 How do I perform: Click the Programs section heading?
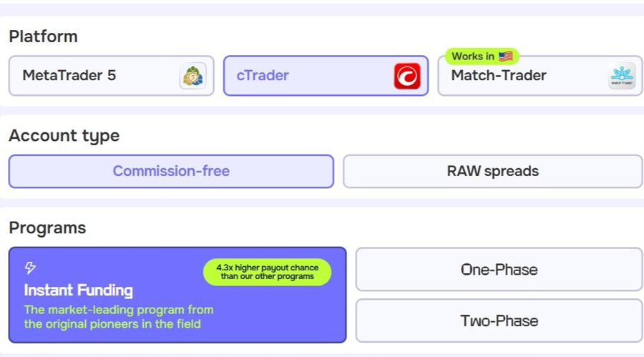[x=47, y=228]
